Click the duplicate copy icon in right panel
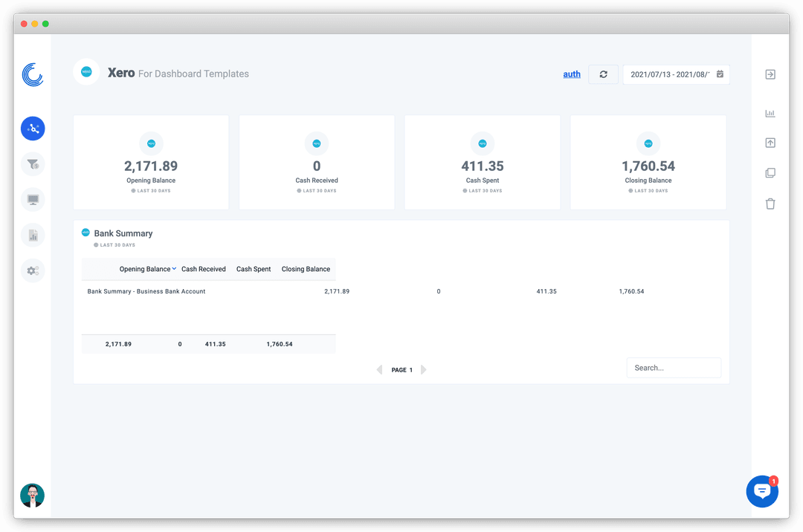Viewport: 803px width, 532px height. pos(770,173)
